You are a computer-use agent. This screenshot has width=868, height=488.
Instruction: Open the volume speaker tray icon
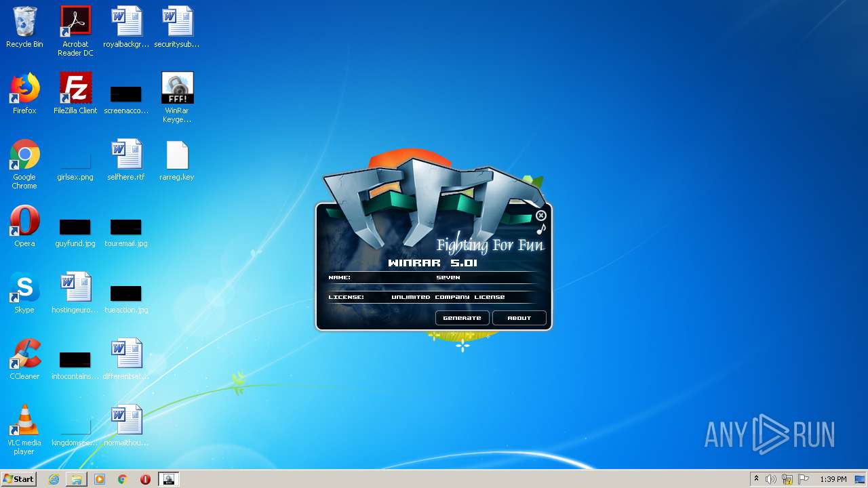point(771,479)
